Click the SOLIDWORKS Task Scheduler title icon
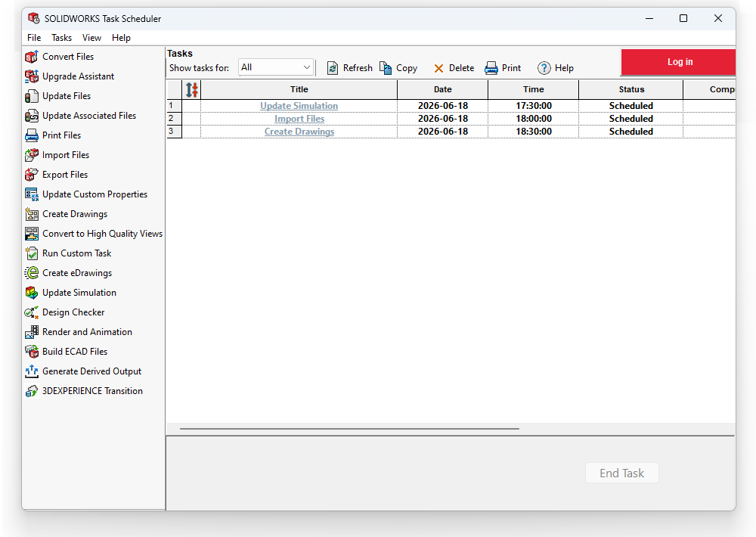This screenshot has height=537, width=756. point(33,18)
